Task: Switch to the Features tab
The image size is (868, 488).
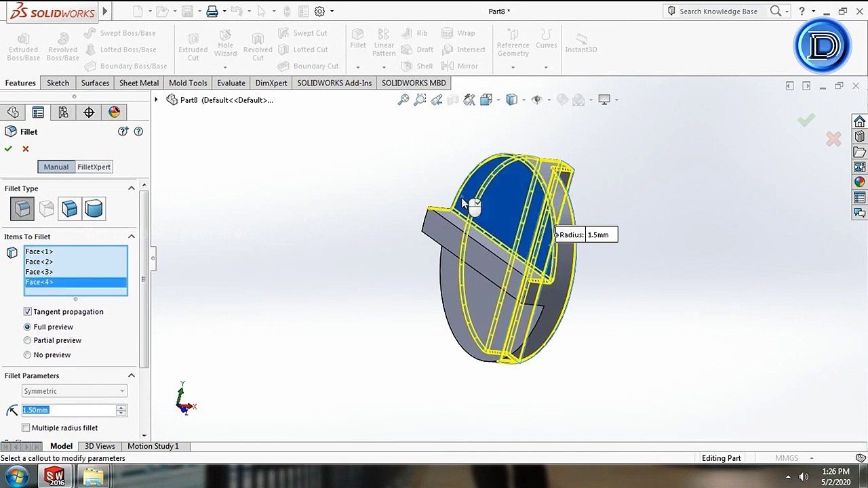Action: (x=20, y=83)
